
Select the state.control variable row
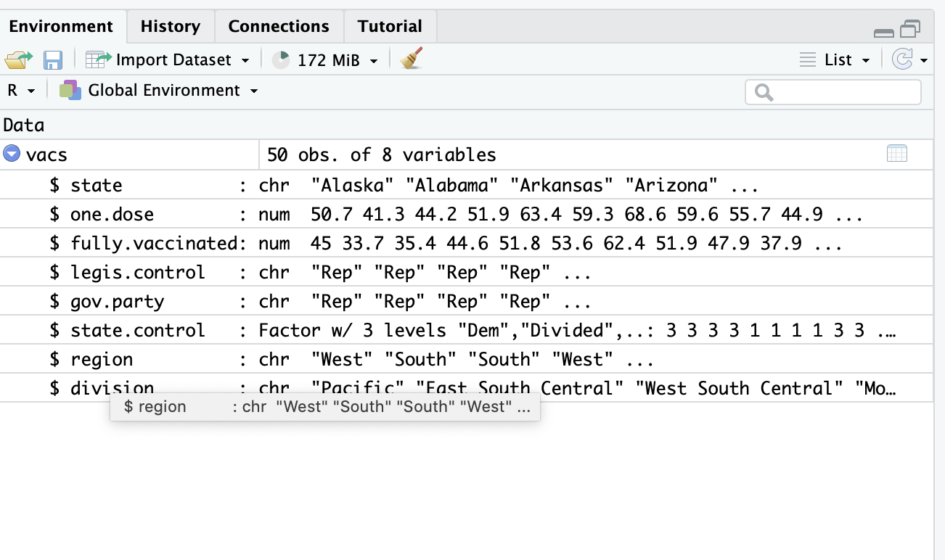[138, 331]
